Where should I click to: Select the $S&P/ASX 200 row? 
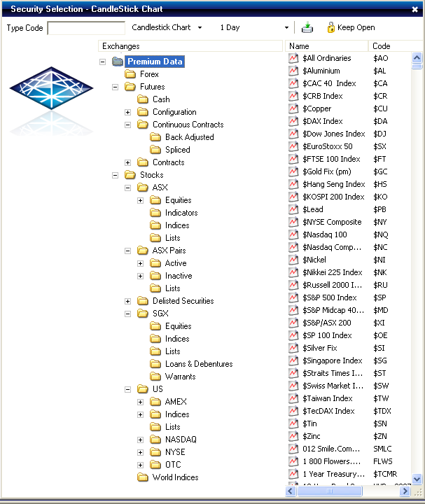coord(326,323)
